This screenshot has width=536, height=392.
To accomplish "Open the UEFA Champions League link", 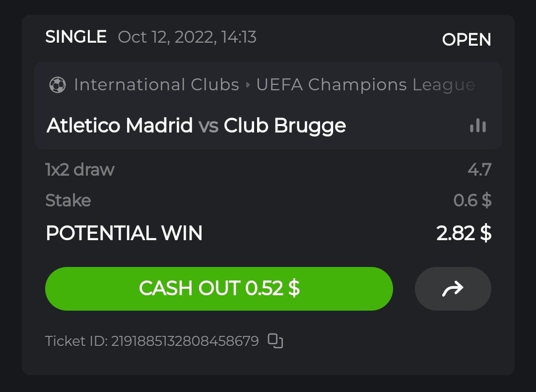I will (365, 85).
